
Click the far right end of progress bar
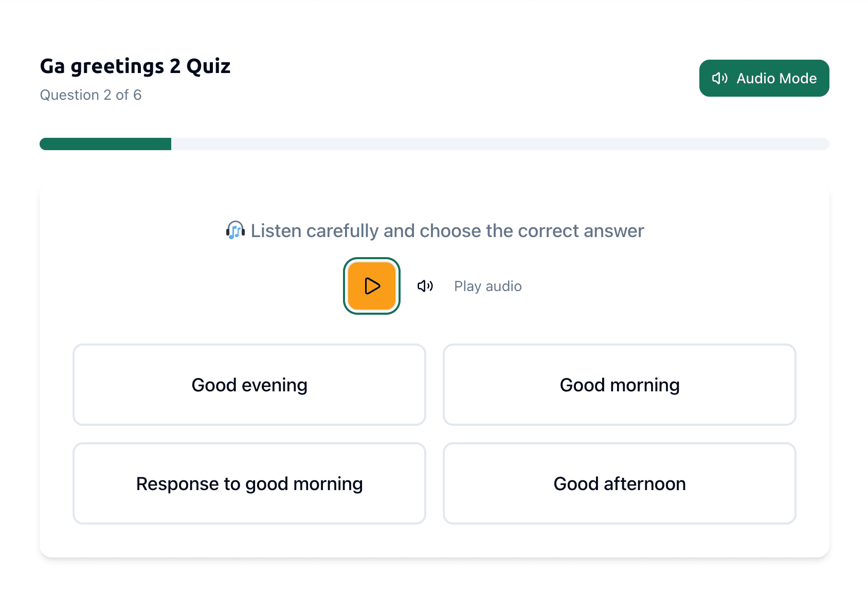(x=825, y=144)
